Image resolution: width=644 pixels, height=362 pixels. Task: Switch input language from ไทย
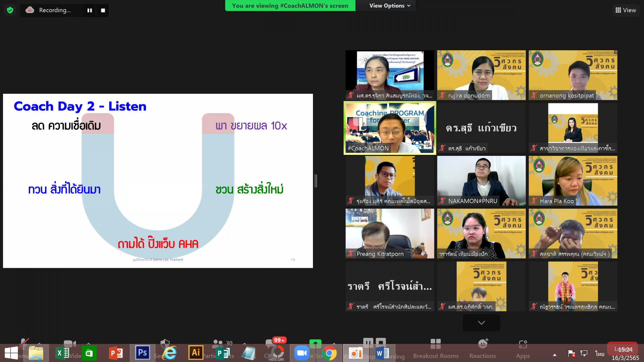click(600, 354)
